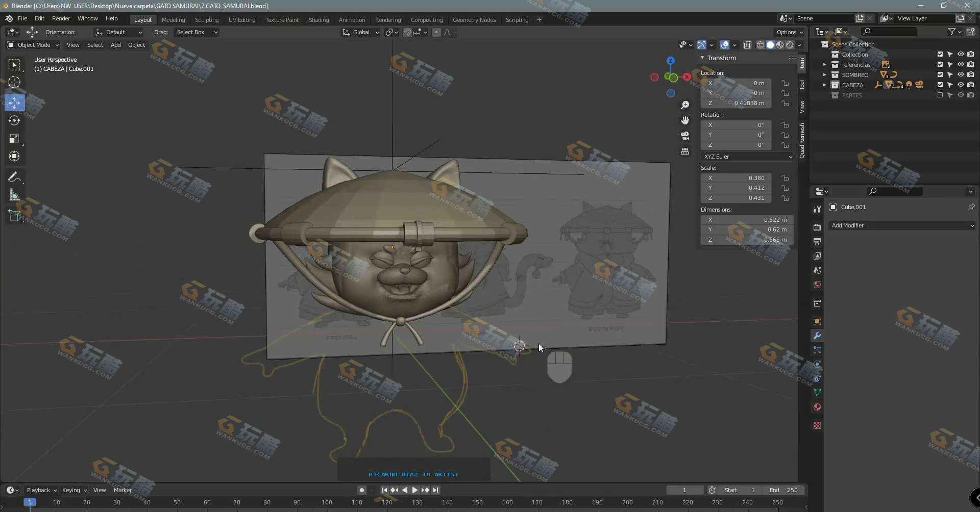
Task: Open the Render properties tab icon
Action: pyautogui.click(x=817, y=227)
